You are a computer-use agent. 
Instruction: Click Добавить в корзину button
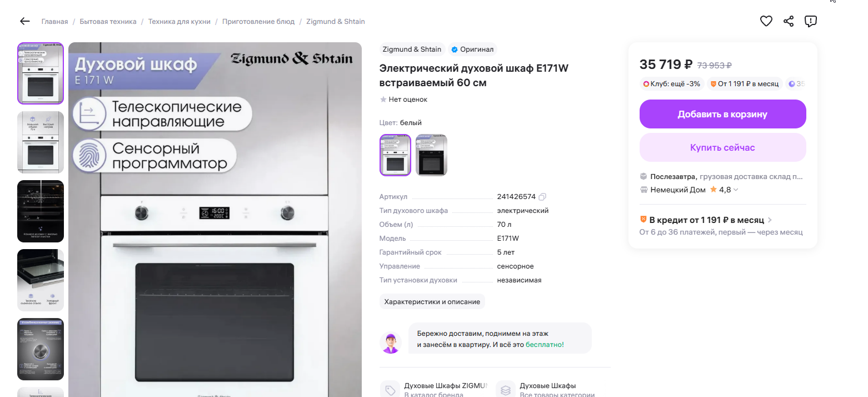point(722,114)
